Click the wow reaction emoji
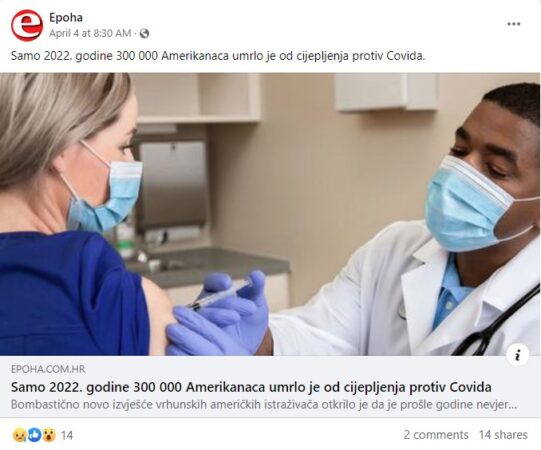Screen dimensions: 541x450 [x=49, y=435]
